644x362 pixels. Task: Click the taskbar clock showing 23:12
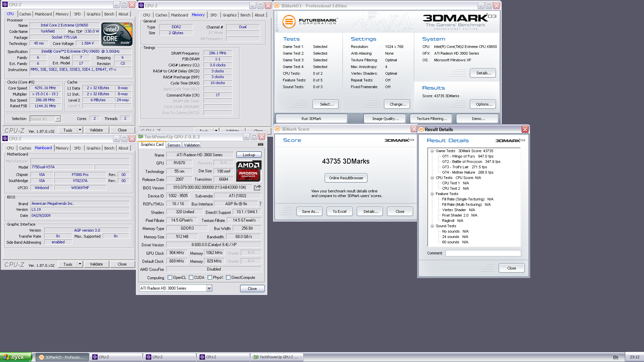[635, 357]
